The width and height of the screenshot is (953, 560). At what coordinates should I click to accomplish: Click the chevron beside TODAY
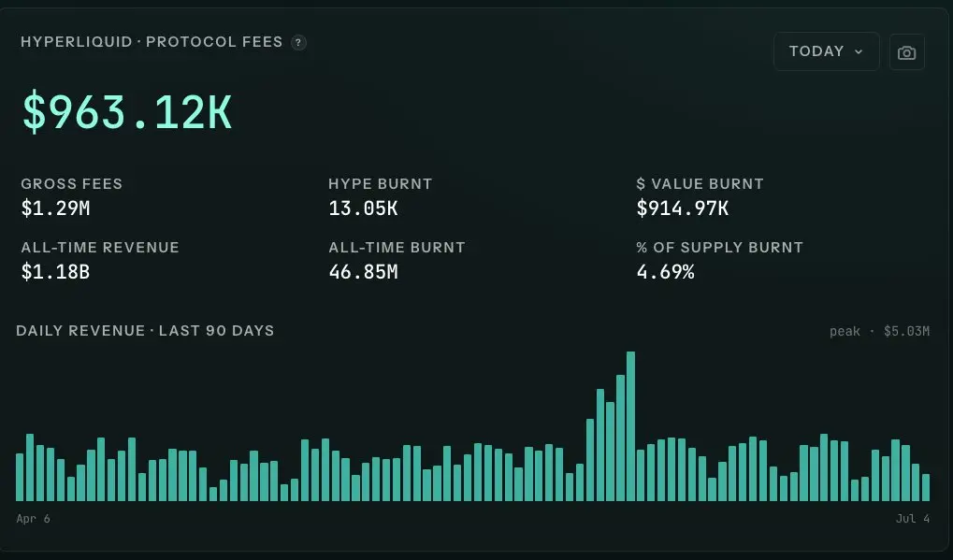pyautogui.click(x=859, y=52)
